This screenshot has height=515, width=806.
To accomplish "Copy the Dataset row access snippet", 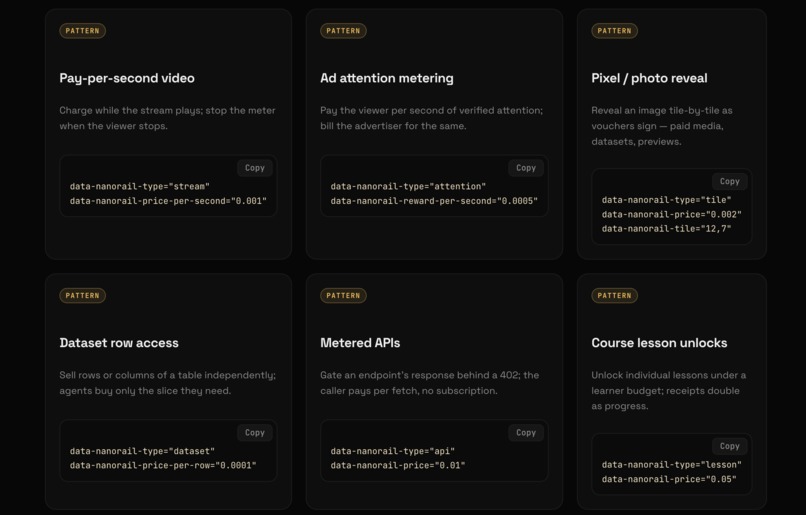I will click(x=254, y=433).
